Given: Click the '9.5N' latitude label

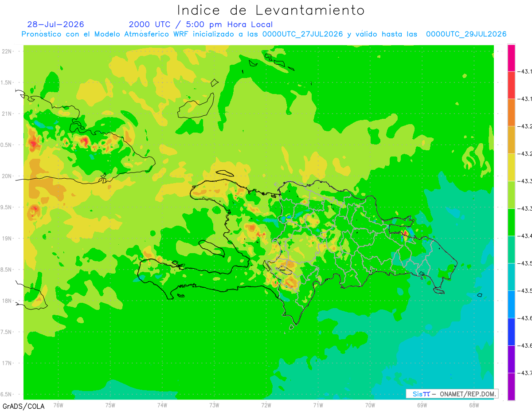Looking at the screenshot, I should click(7, 207).
